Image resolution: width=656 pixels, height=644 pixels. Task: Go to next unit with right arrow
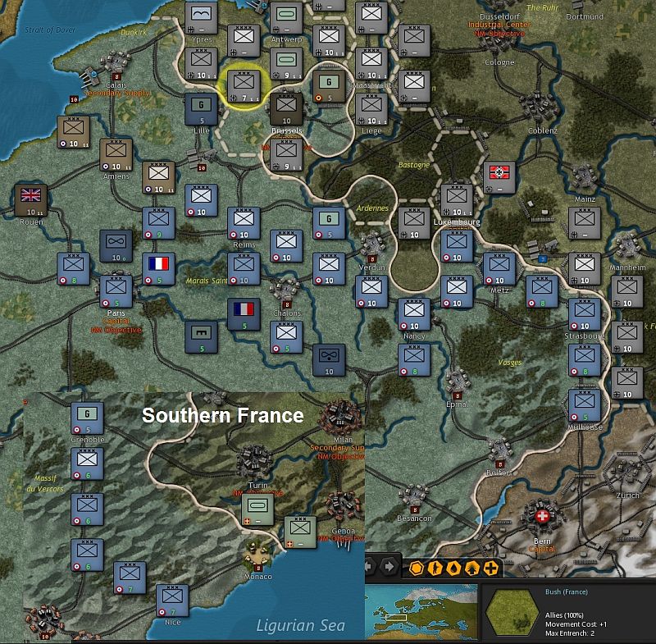click(x=389, y=567)
